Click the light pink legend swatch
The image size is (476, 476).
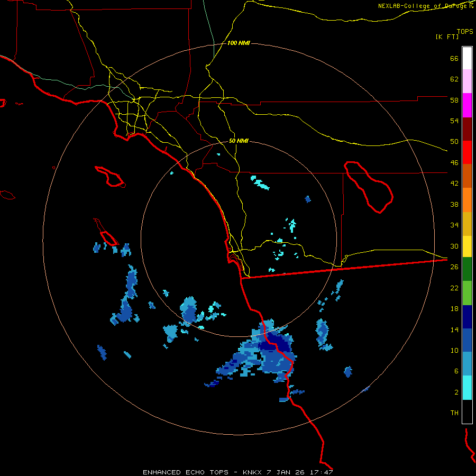click(x=467, y=81)
